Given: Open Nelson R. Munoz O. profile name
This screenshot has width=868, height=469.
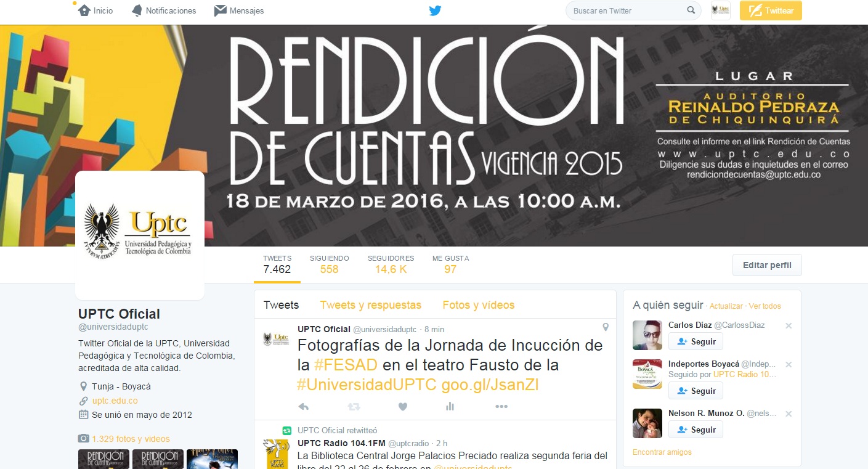Looking at the screenshot, I should point(706,413).
